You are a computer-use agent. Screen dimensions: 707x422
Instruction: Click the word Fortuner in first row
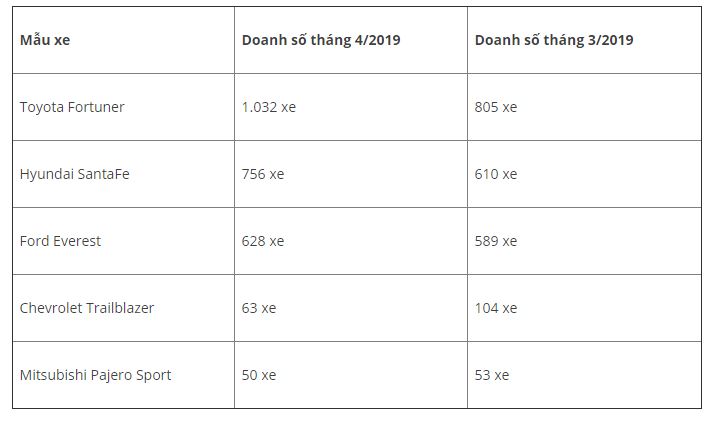click(96, 107)
